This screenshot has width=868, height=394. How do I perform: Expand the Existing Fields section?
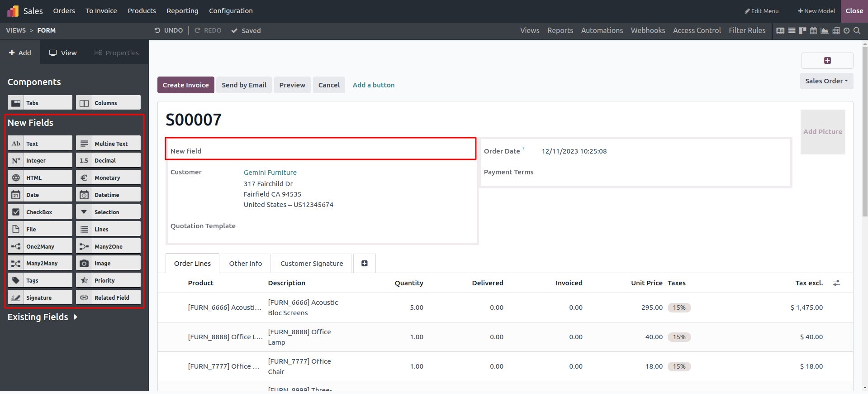pos(42,317)
